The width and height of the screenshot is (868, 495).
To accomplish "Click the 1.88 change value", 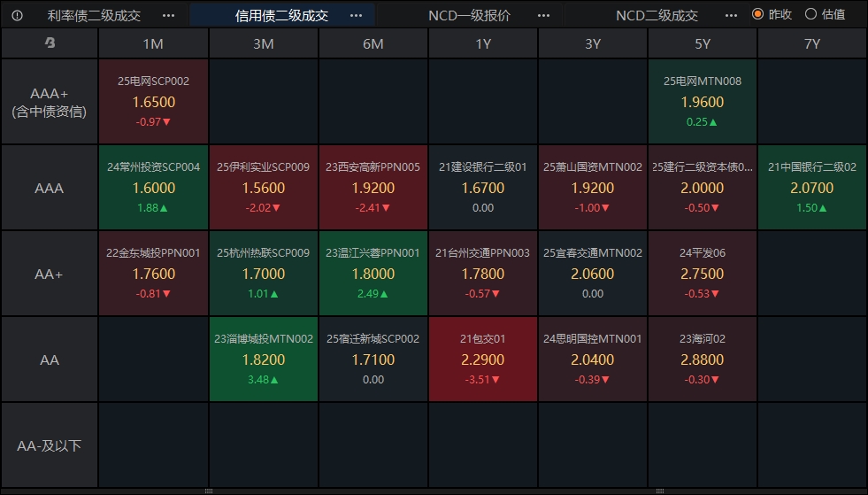I will 148,208.
